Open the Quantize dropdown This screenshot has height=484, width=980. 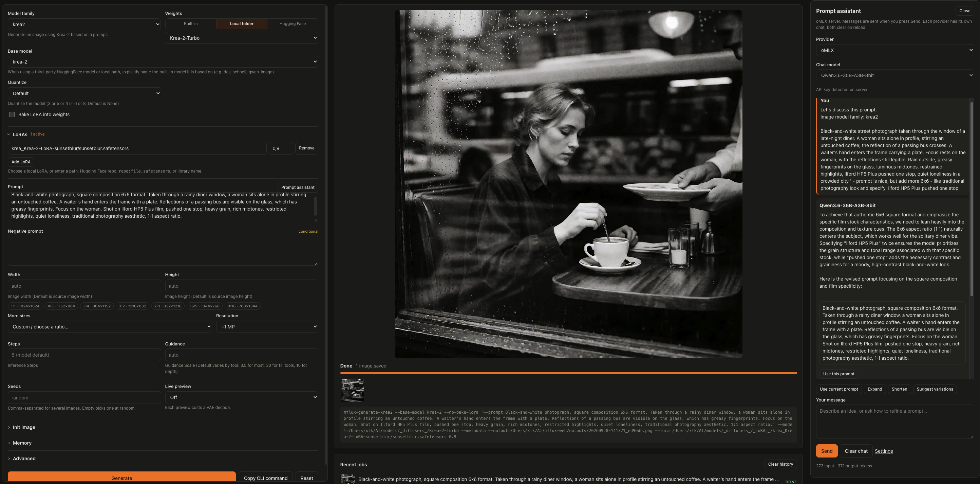click(x=84, y=93)
